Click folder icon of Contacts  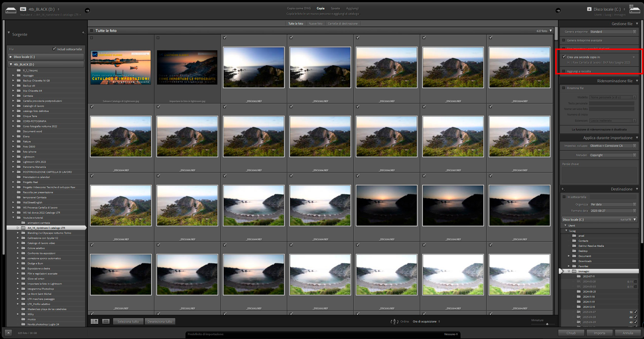(574, 241)
